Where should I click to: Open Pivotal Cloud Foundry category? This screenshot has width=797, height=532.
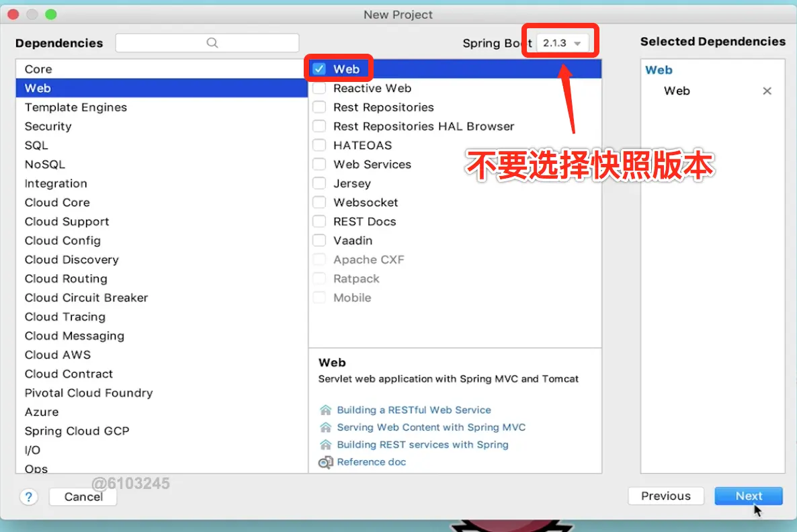tap(162, 393)
